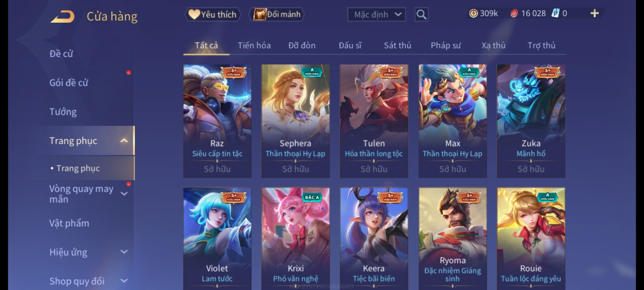The height and width of the screenshot is (290, 644).
Task: Open Đổi mảnh fragment exchange
Action: [x=277, y=15]
